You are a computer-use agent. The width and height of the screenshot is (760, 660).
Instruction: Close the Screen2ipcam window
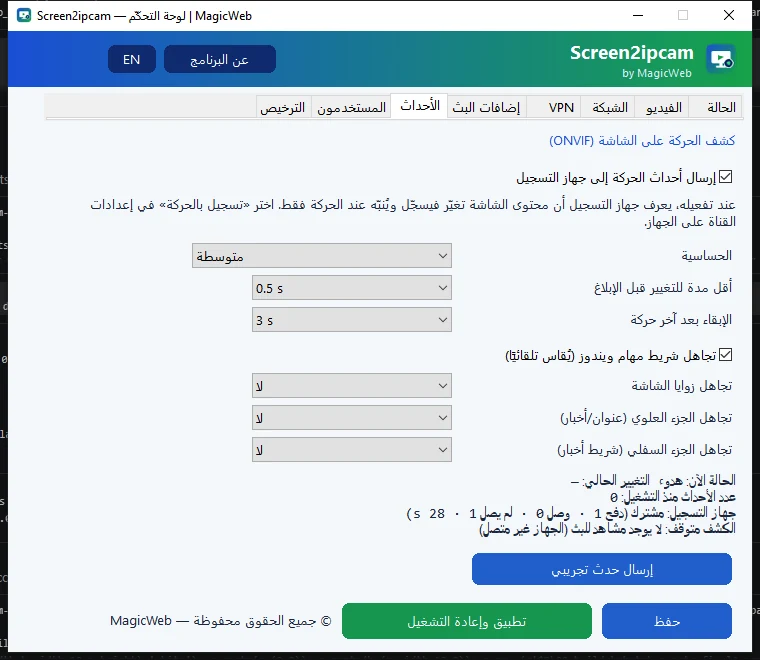728,16
